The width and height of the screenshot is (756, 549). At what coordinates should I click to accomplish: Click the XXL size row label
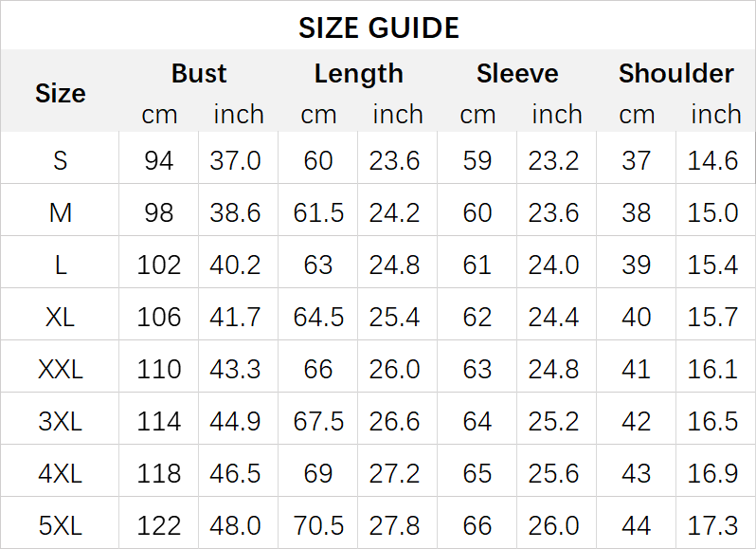pos(60,368)
